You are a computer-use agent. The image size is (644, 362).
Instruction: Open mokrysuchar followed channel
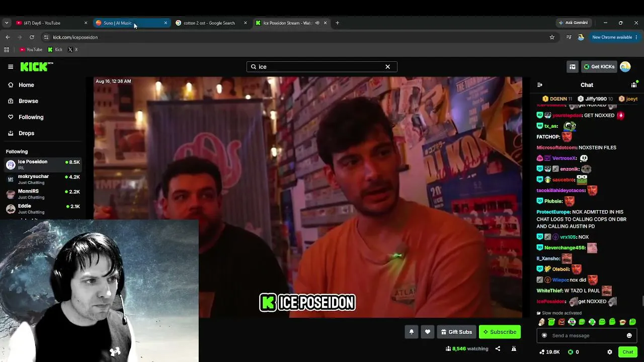43,179
